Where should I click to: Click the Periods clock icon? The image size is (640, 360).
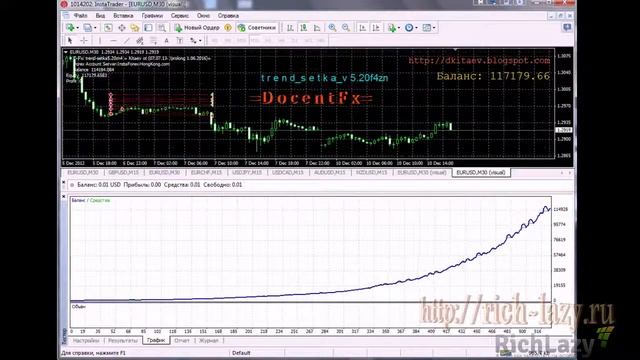[409, 28]
